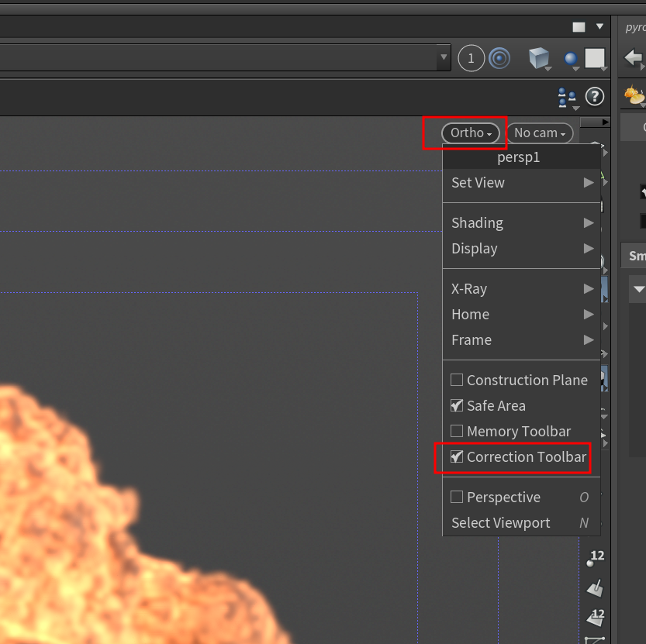
Task: Choose Select Viewport menu entry
Action: (521, 522)
